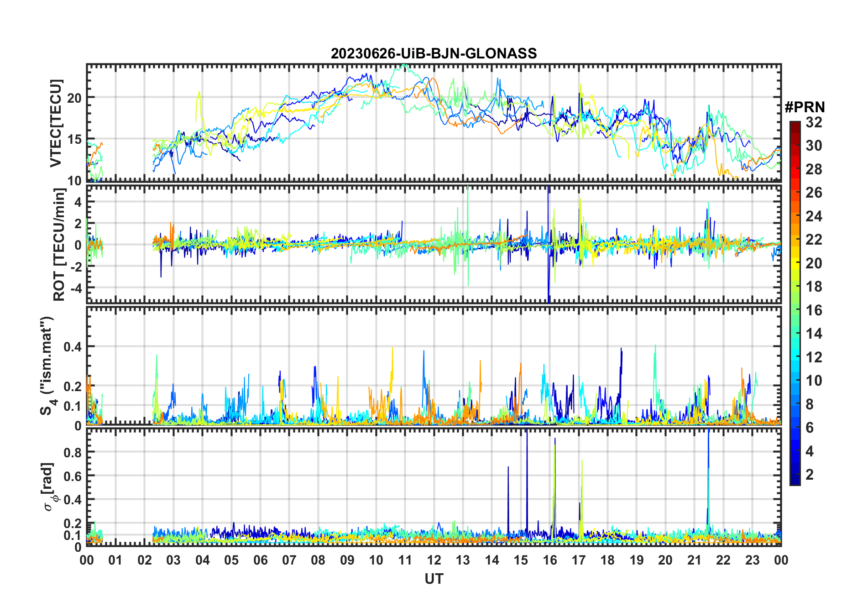Click x-axis hour tick label 19
Viewport: 868px width, 607px height.
click(x=637, y=560)
